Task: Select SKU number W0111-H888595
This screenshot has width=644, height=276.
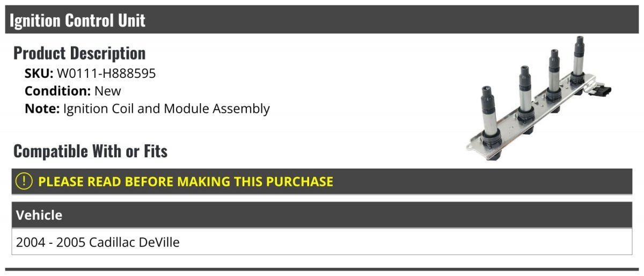Action: tap(106, 74)
